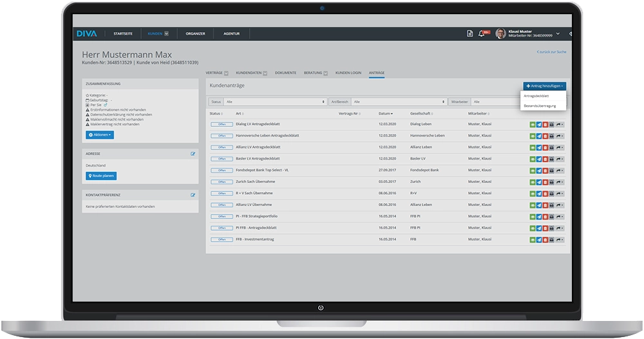Screen dimensions: 644x339
Task: Click the Route planen button
Action: pos(101,175)
